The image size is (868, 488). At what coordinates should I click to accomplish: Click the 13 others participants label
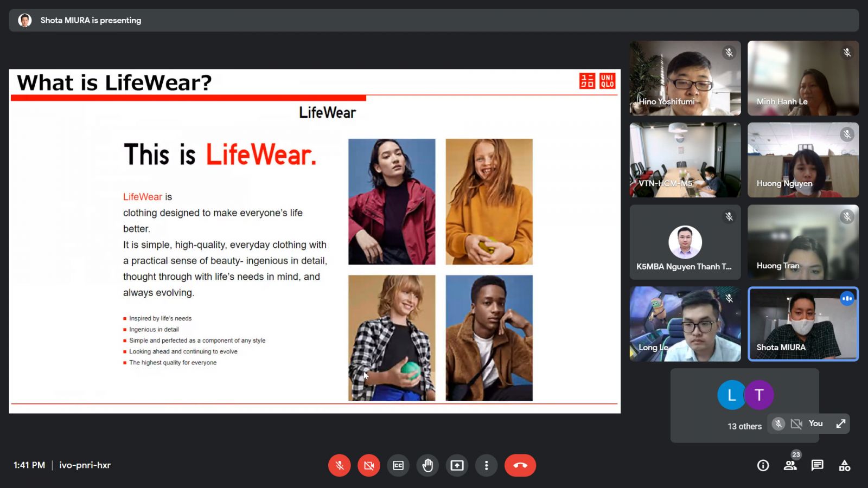click(x=744, y=426)
